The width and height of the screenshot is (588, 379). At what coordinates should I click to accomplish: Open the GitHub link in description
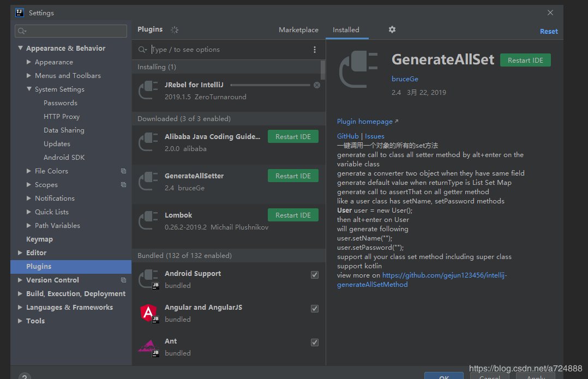click(347, 136)
